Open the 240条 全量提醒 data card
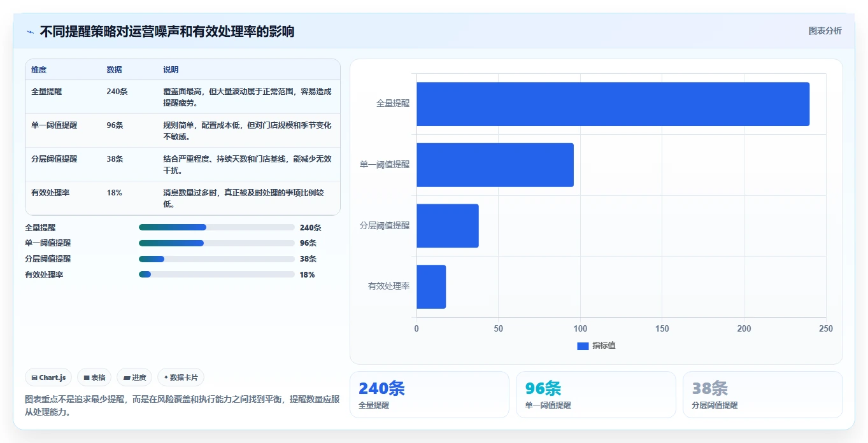The width and height of the screenshot is (868, 443). pyautogui.click(x=429, y=395)
